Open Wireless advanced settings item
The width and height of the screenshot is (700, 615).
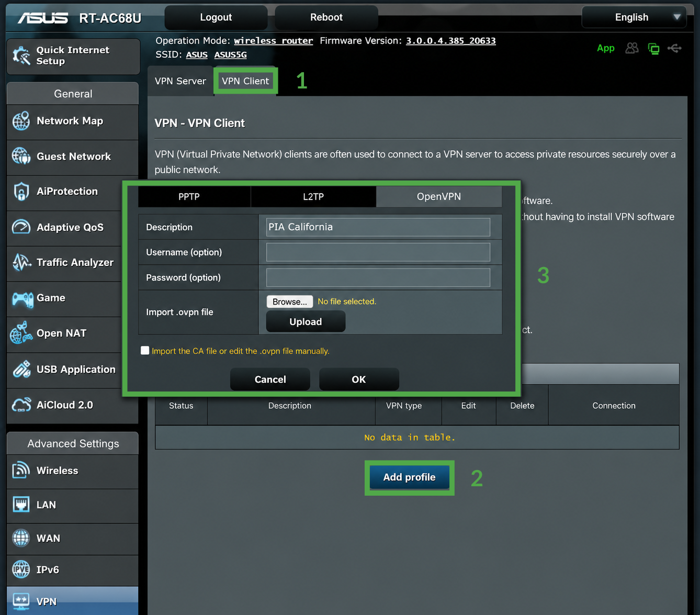(x=73, y=471)
